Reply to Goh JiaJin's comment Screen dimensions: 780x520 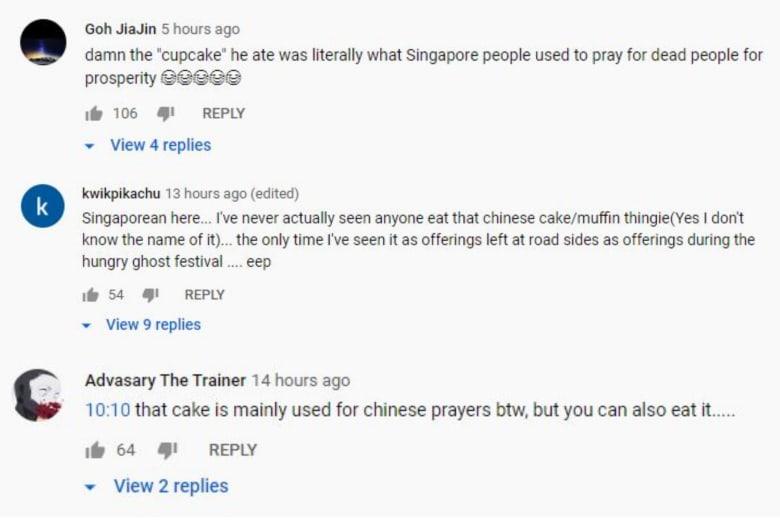(223, 113)
